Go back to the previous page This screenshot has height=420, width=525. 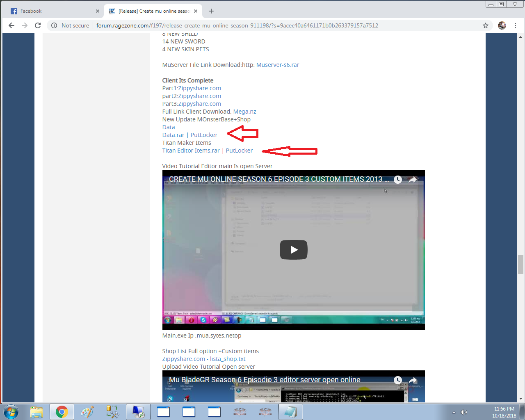[11, 25]
